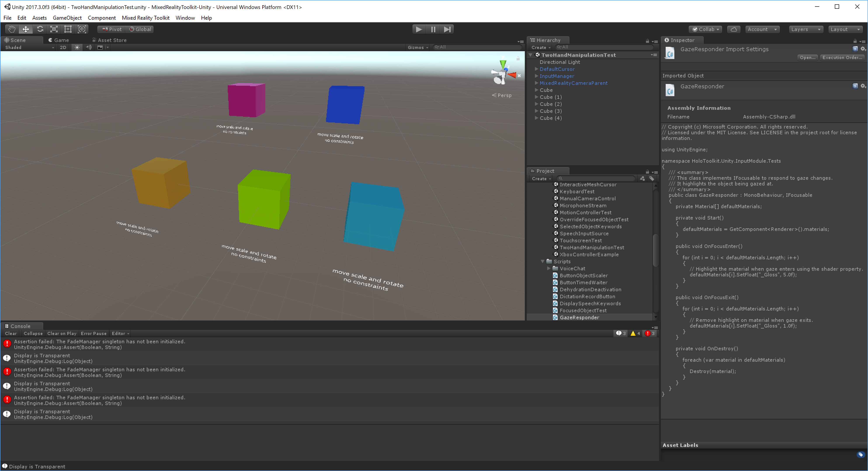Select the Rotate tool

(40, 29)
